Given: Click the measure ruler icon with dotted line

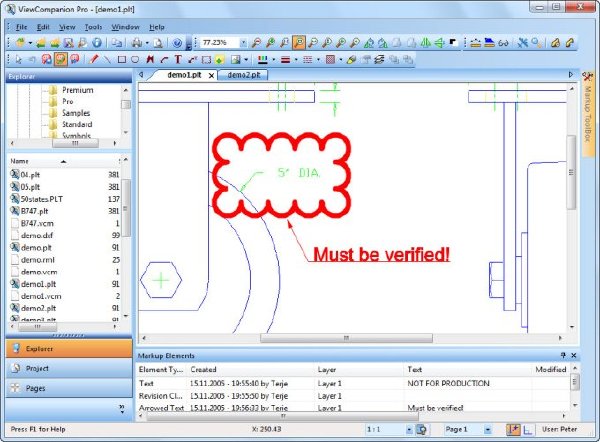Looking at the screenshot, I should tap(476, 43).
